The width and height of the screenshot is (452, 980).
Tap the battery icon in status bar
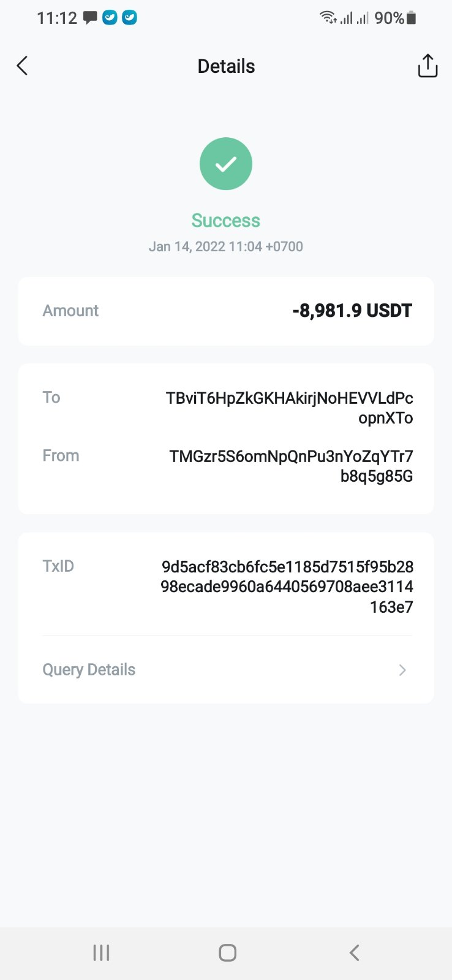[x=412, y=18]
